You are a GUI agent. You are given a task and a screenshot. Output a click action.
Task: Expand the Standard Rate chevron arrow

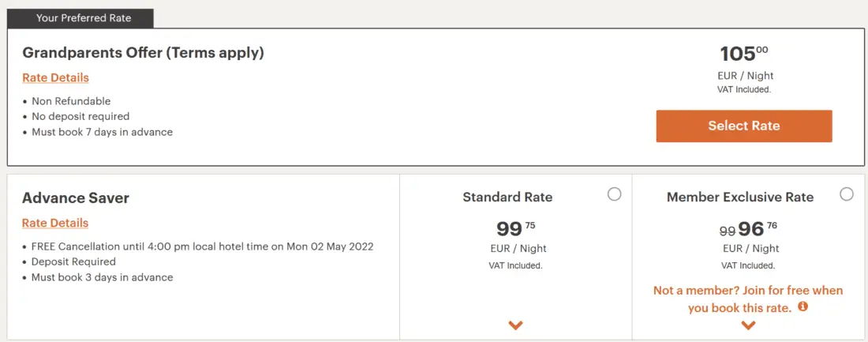point(516,325)
